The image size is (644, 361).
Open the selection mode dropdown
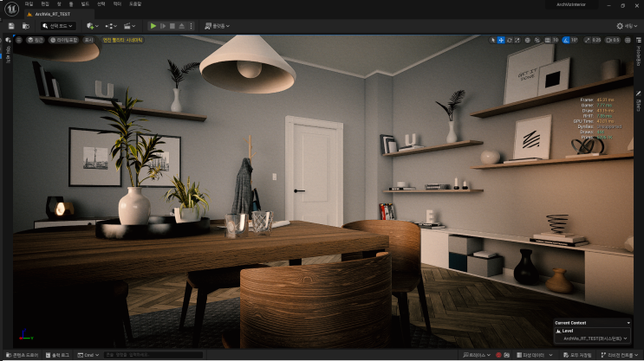(58, 26)
